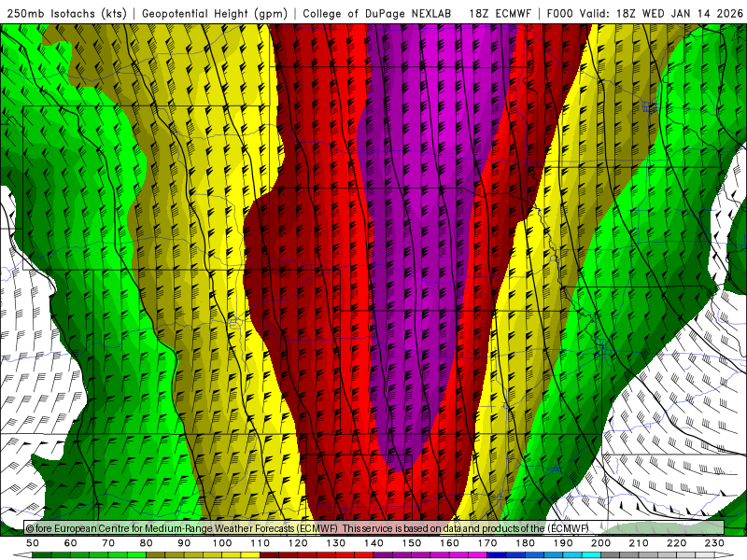This screenshot has height=560, width=747.
Task: Click the 'College of DuPage NEXLAB' header text
Action: point(377,14)
